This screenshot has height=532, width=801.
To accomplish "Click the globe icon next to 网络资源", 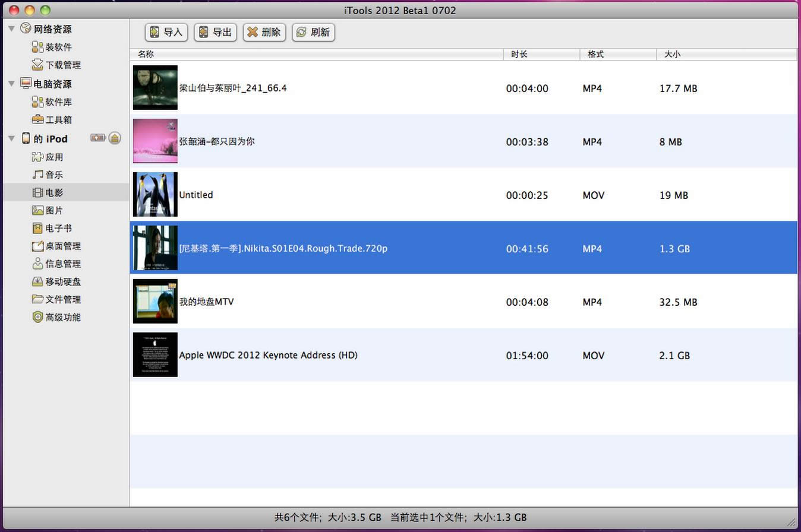I will click(x=26, y=28).
